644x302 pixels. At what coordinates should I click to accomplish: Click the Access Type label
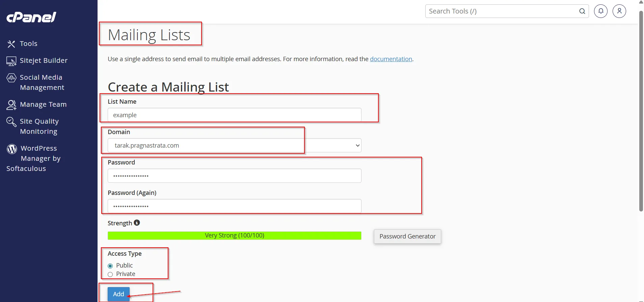[x=125, y=254]
